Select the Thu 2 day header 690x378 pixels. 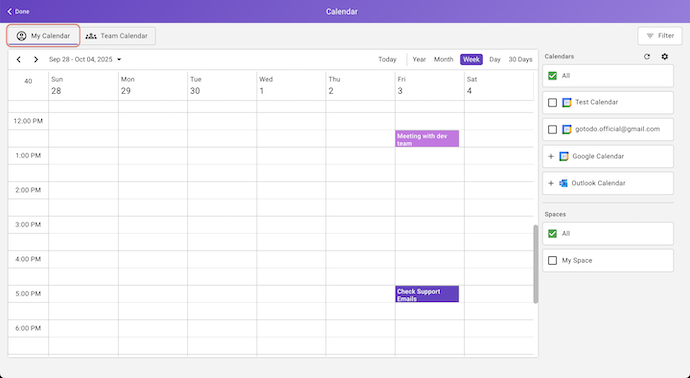click(360, 85)
